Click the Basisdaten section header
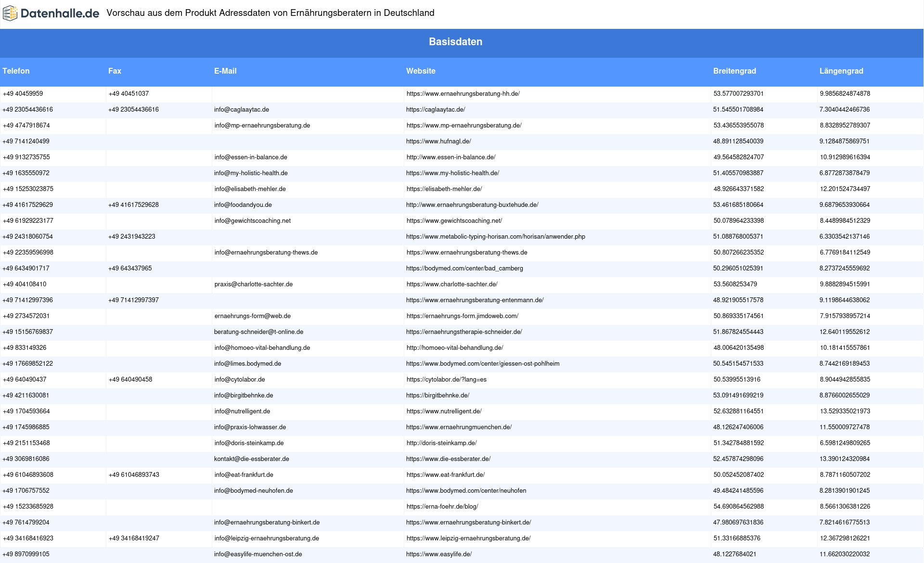 point(455,42)
